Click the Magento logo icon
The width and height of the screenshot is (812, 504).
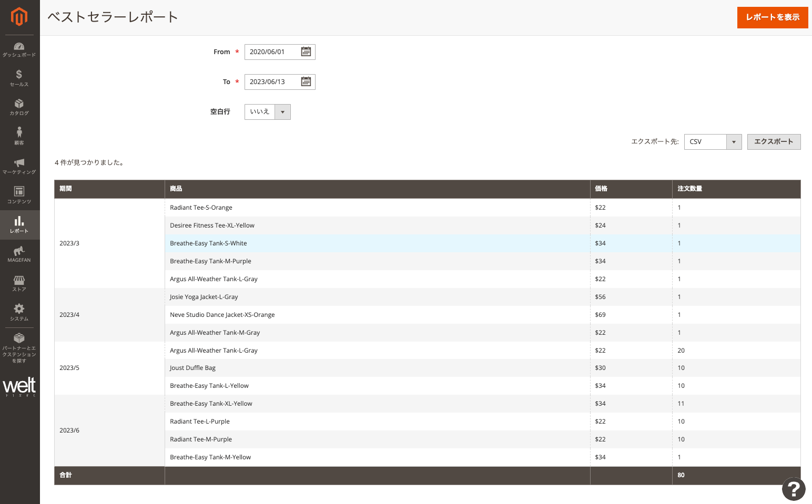coord(19,17)
